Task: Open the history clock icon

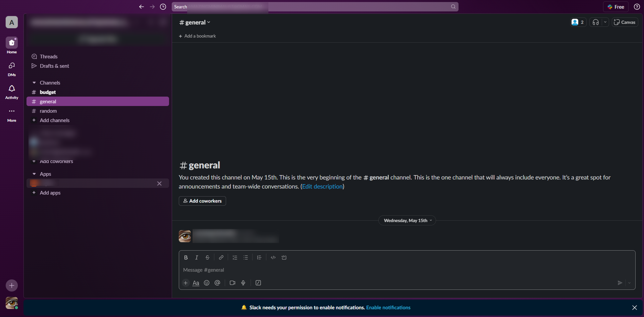Action: pyautogui.click(x=163, y=7)
